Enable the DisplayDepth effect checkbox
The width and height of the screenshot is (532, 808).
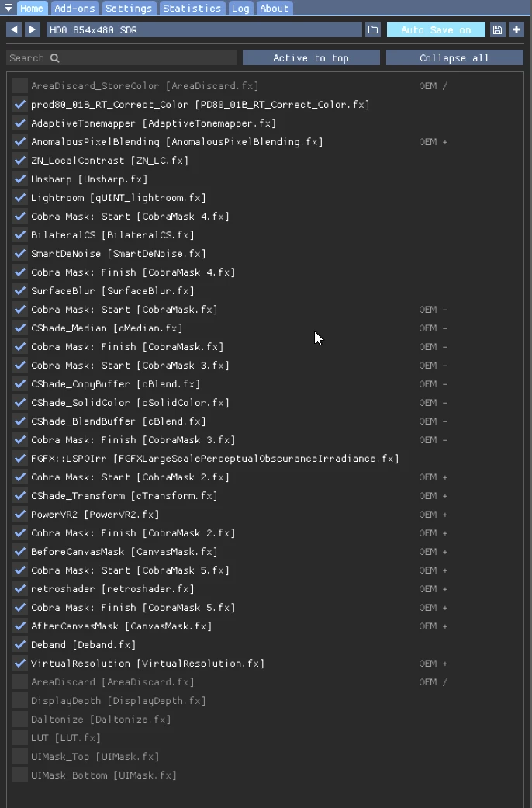tap(20, 700)
